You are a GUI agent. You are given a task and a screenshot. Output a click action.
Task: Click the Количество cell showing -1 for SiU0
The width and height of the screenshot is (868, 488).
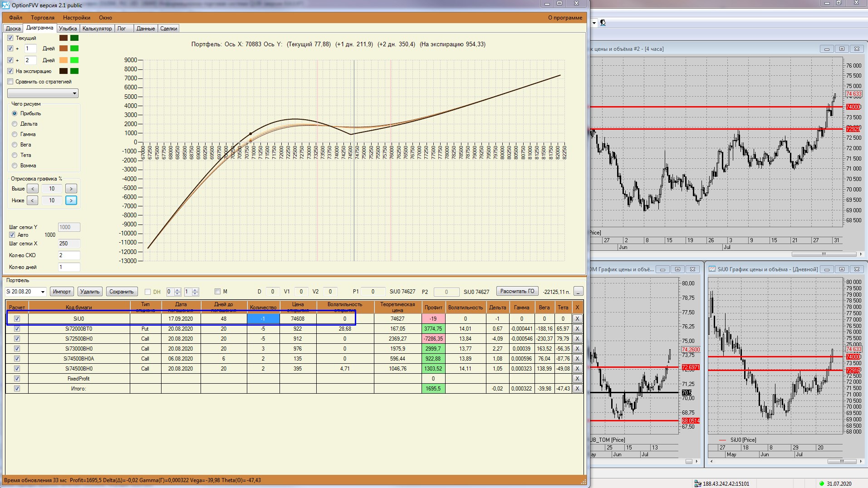coord(263,319)
